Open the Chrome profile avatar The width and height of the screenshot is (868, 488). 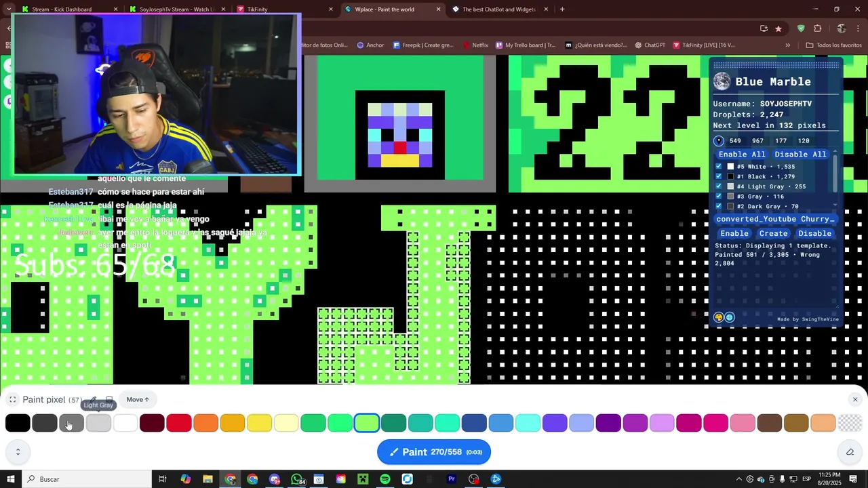point(842,28)
